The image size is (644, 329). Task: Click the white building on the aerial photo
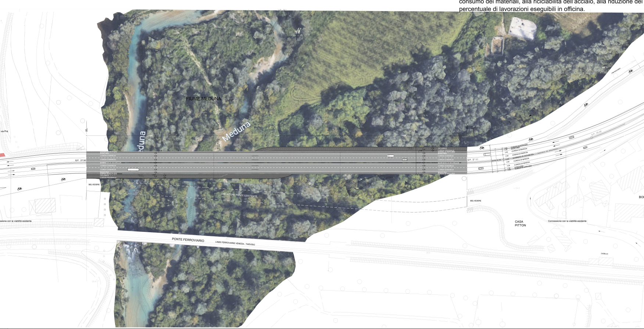(523, 28)
